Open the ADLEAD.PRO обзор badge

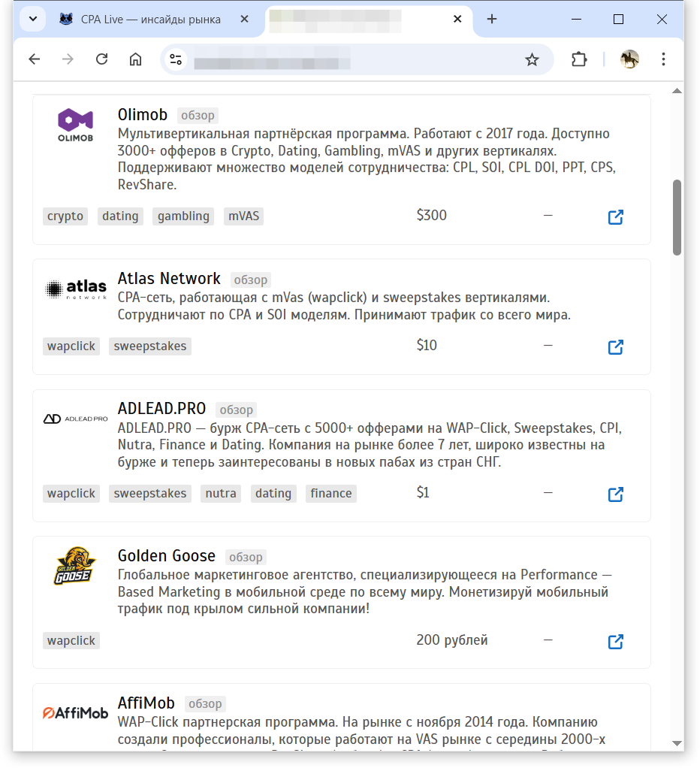click(236, 410)
